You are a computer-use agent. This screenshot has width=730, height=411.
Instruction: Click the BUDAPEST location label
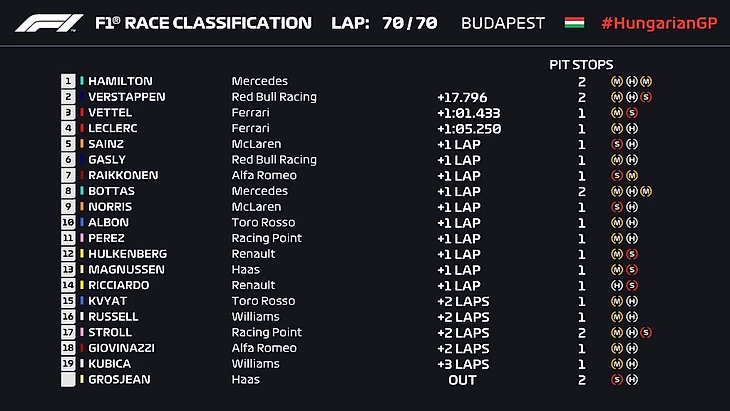click(x=503, y=23)
